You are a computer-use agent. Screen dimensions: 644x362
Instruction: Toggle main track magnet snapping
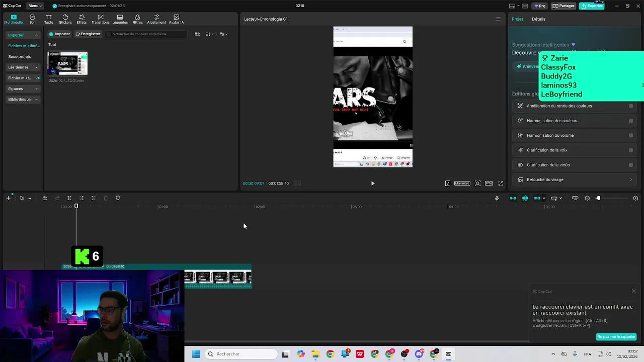tap(513, 198)
